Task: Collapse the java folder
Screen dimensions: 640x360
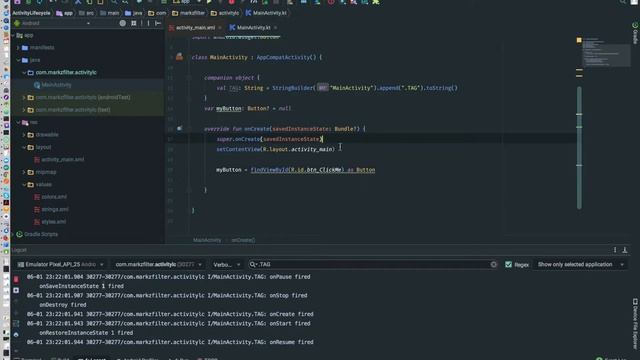Action: (18, 60)
